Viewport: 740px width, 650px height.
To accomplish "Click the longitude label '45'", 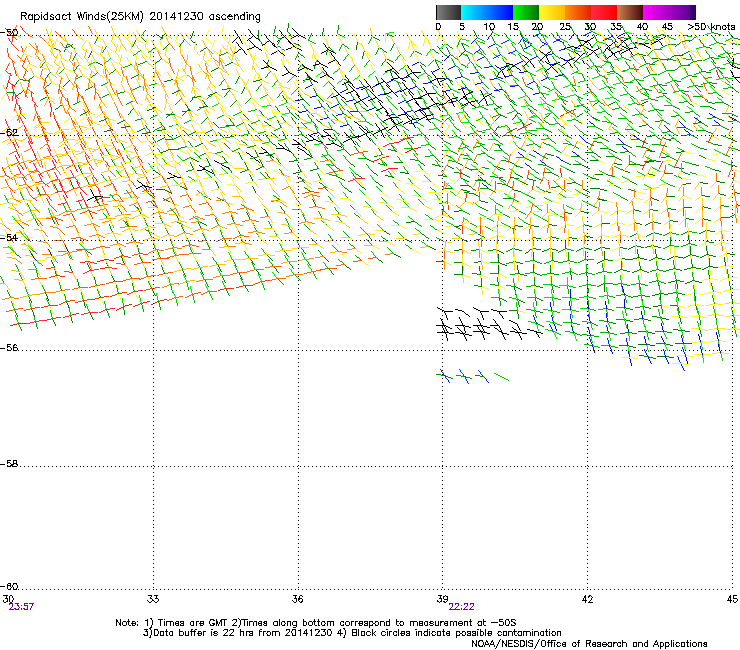I will [732, 599].
